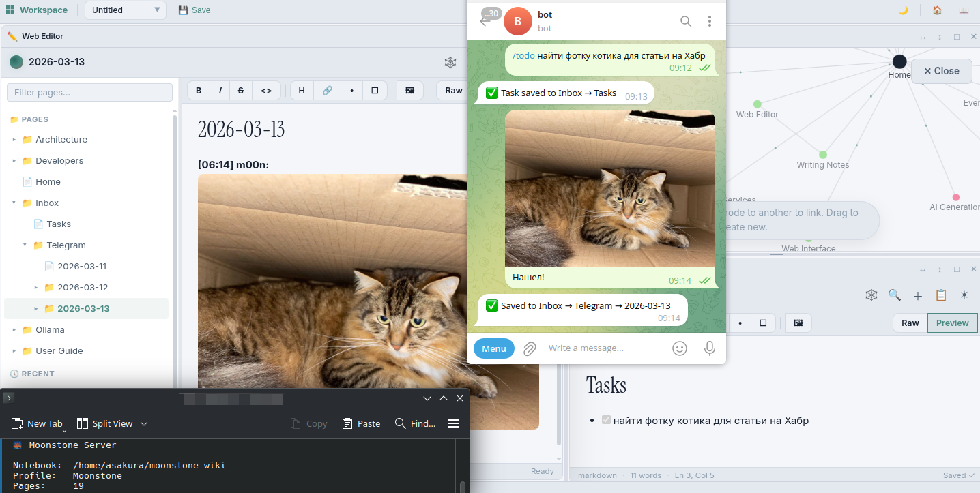Image resolution: width=980 pixels, height=493 pixels.
Task: Insert an image with the picture icon
Action: coord(409,90)
